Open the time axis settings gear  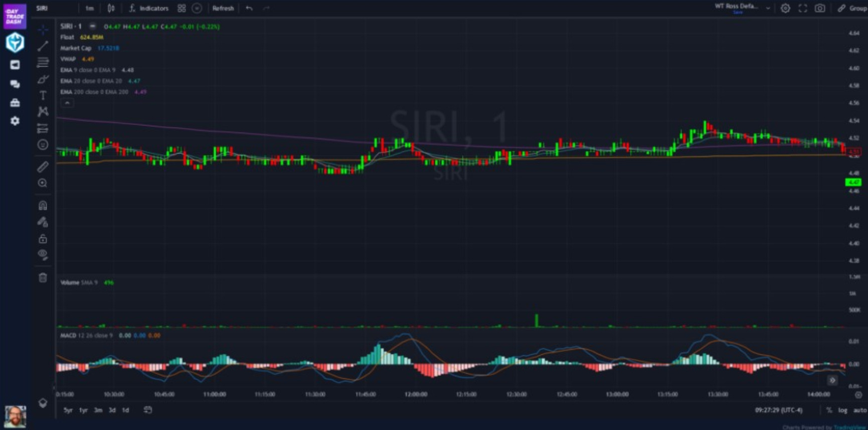pyautogui.click(x=858, y=394)
